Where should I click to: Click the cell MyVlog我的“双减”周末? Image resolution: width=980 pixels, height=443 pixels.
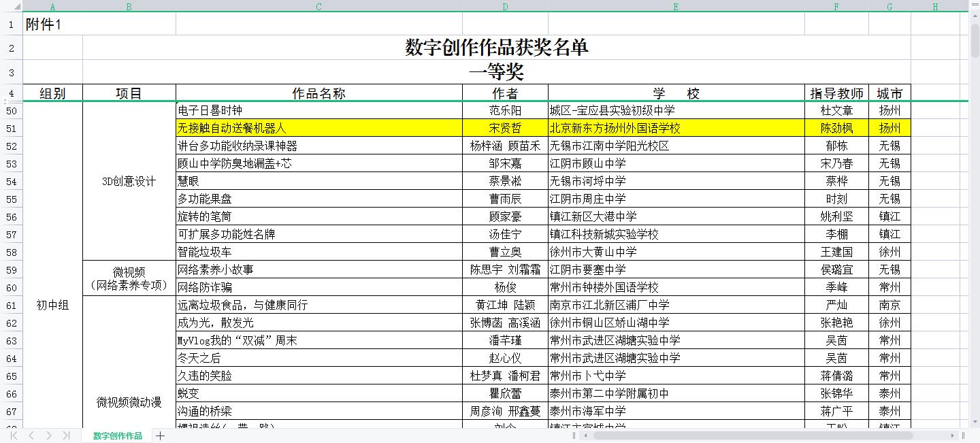[x=319, y=340]
